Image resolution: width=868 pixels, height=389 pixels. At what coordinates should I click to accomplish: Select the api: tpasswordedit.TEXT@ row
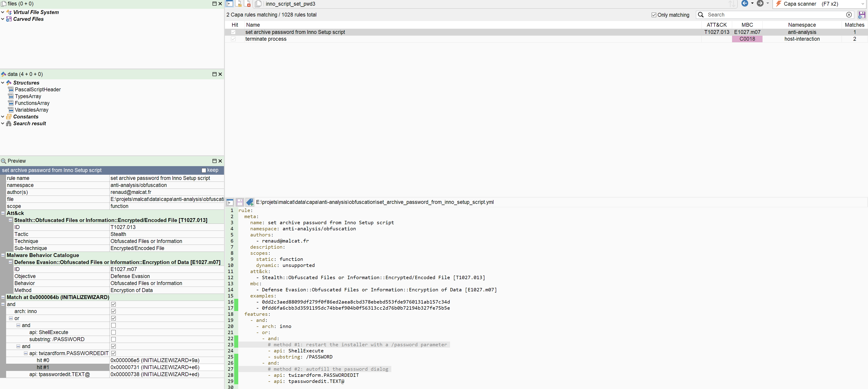[115, 375]
